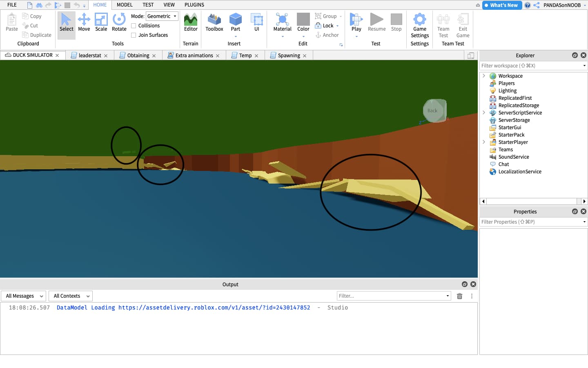Open the Terrain Editor
The height and width of the screenshot is (368, 588).
[190, 22]
